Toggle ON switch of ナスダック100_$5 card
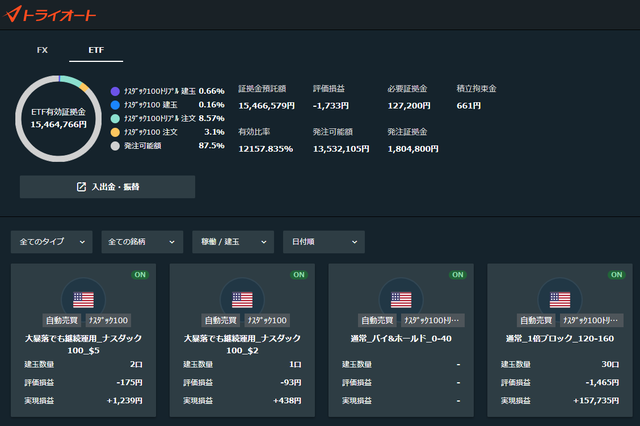 click(140, 275)
